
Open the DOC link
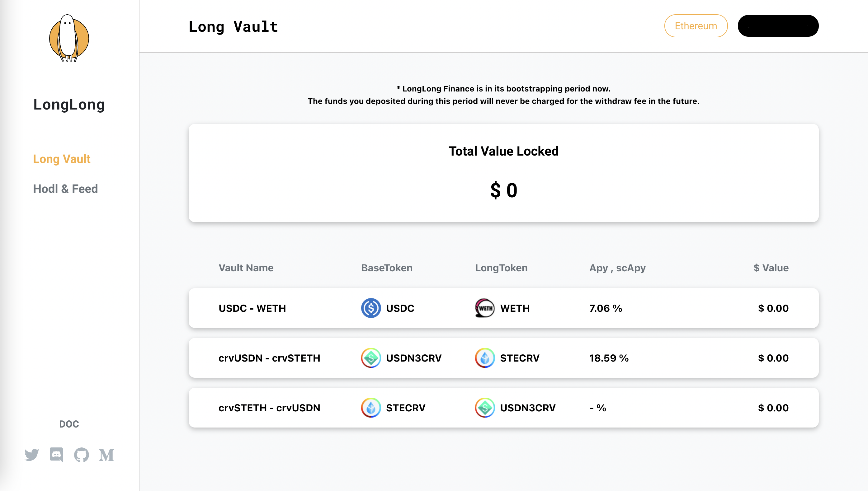[69, 424]
